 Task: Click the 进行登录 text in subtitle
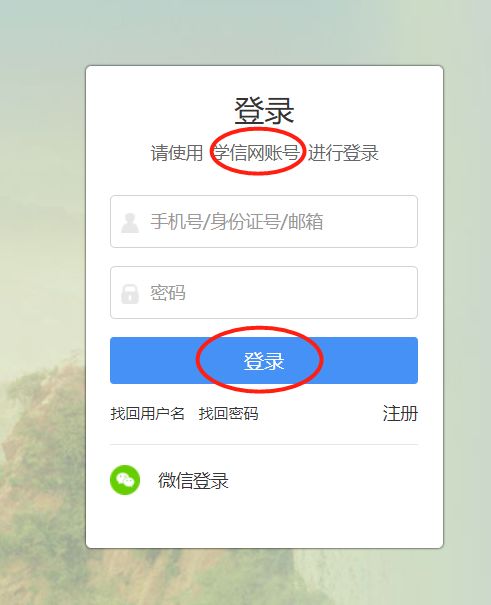coord(343,153)
